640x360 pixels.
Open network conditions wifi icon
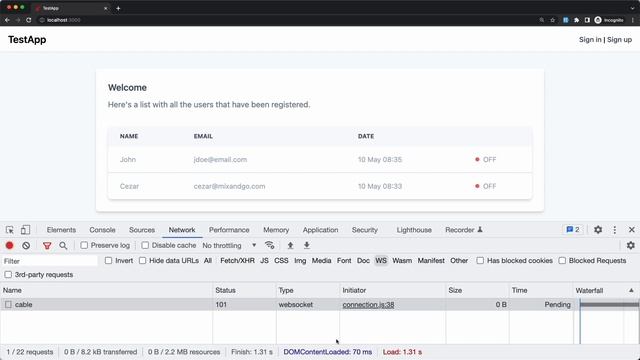(x=269, y=245)
